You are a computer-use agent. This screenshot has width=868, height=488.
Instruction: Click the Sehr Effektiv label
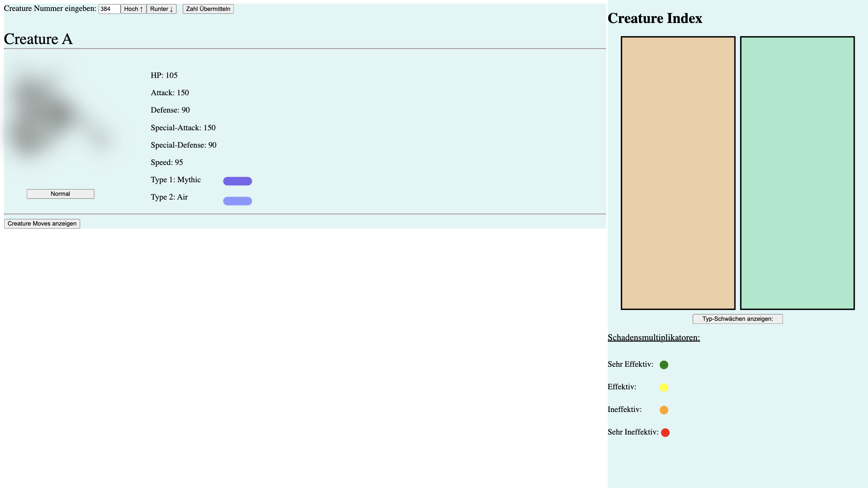coord(630,364)
